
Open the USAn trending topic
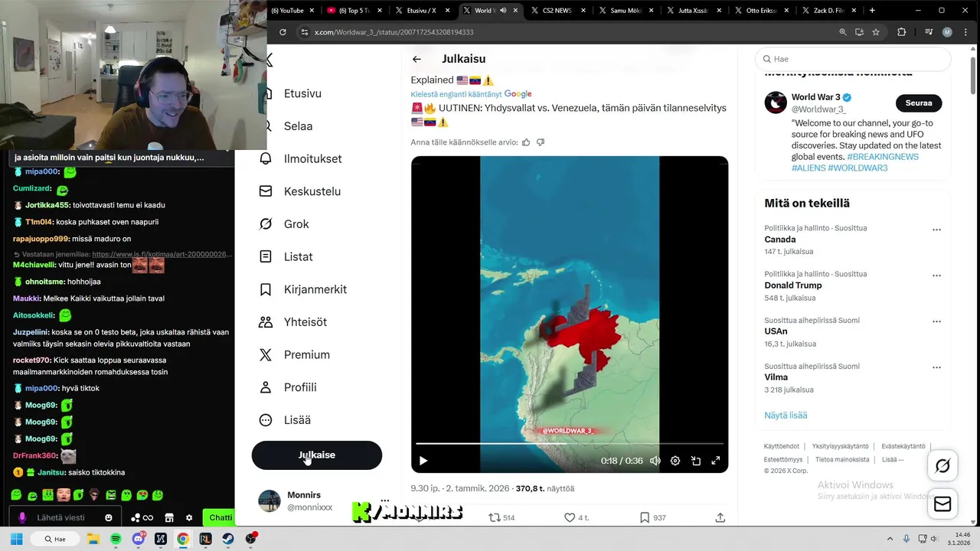click(x=776, y=331)
